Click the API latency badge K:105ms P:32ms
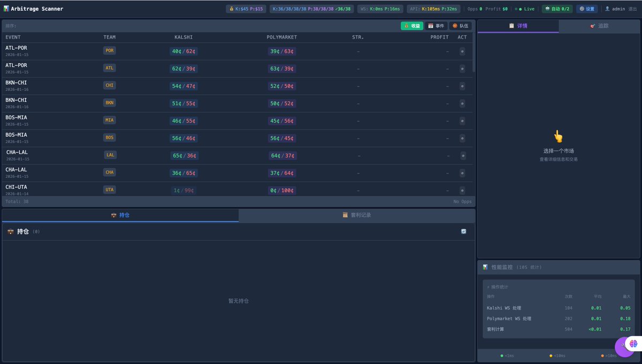This screenshot has width=642, height=364. click(x=433, y=9)
